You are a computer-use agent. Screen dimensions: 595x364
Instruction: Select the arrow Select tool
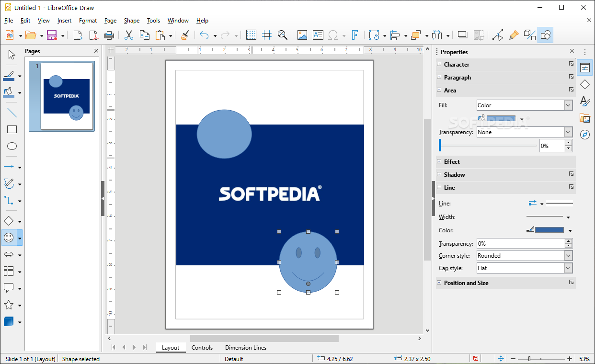[x=12, y=55]
